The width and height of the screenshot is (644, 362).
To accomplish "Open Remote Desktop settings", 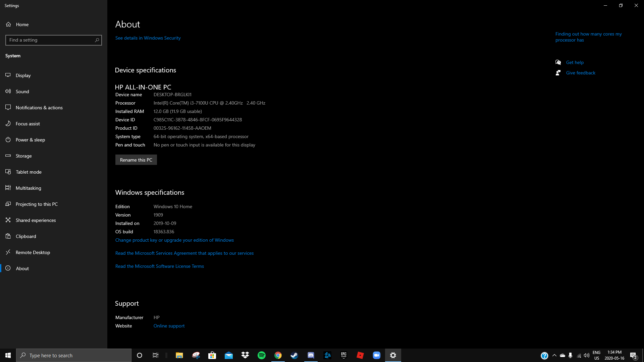I will pyautogui.click(x=54, y=252).
